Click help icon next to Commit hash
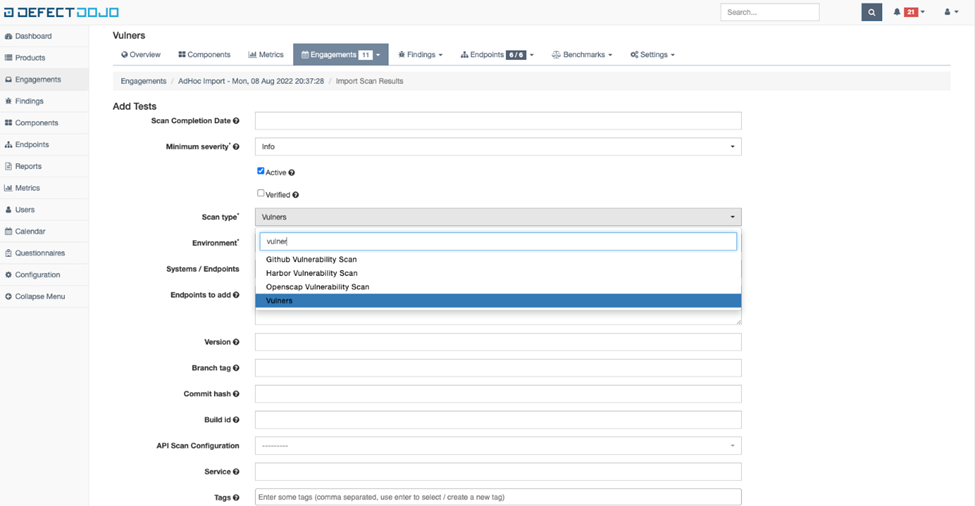975x506 pixels. pos(236,394)
